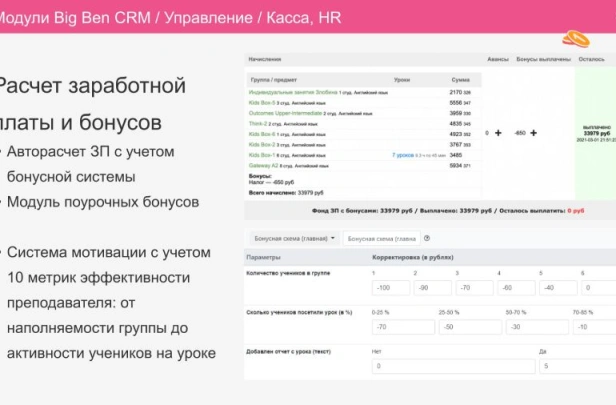The width and height of the screenshot is (616, 405).
Task: Open the Бонусная схема (главная) dropdown
Action: 294,238
